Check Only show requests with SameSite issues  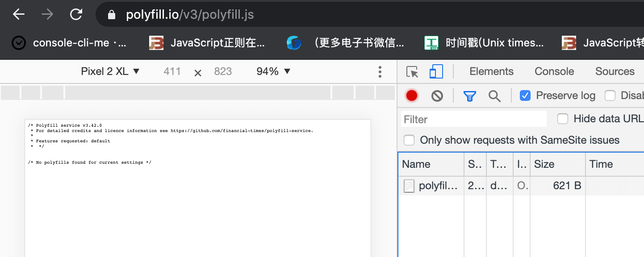coord(409,140)
